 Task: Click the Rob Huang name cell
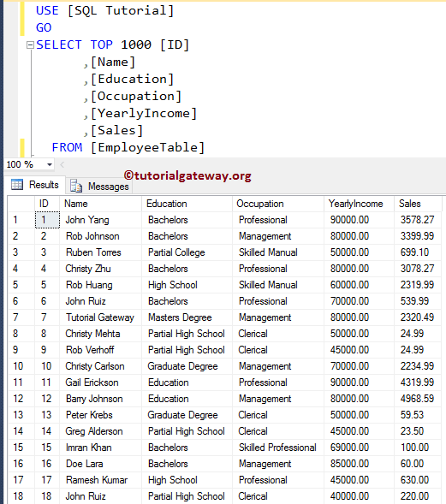tap(100, 285)
